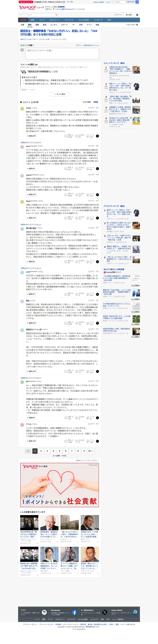Open the ランキング tab in blue navigation
This screenshot has height=644, width=158.
tap(98, 20)
